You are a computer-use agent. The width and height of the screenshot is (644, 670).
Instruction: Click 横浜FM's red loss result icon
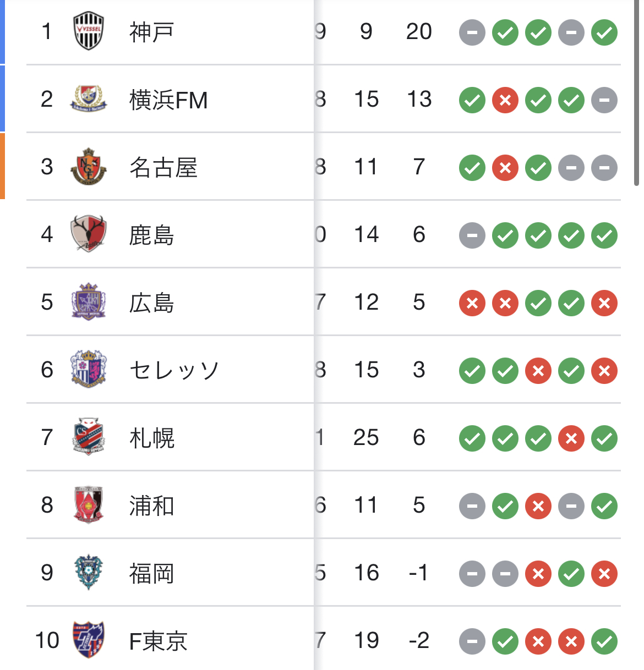(505, 100)
